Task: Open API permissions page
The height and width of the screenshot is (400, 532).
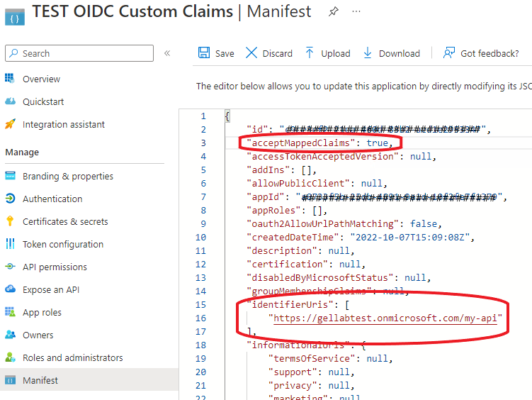Action: pyautogui.click(x=55, y=267)
